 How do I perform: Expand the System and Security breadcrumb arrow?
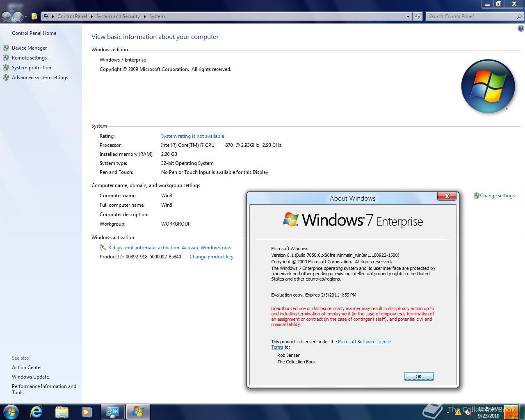pos(144,16)
